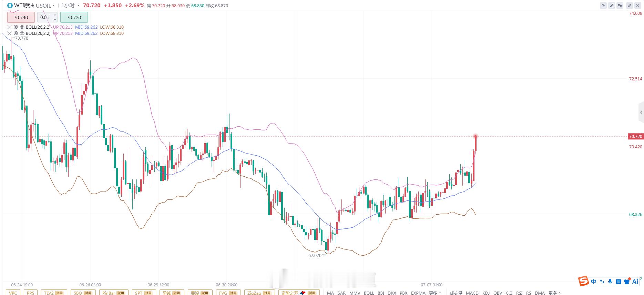Click the Sogou voice input microphone icon
Screen dimensions: 644x295
coord(610,282)
